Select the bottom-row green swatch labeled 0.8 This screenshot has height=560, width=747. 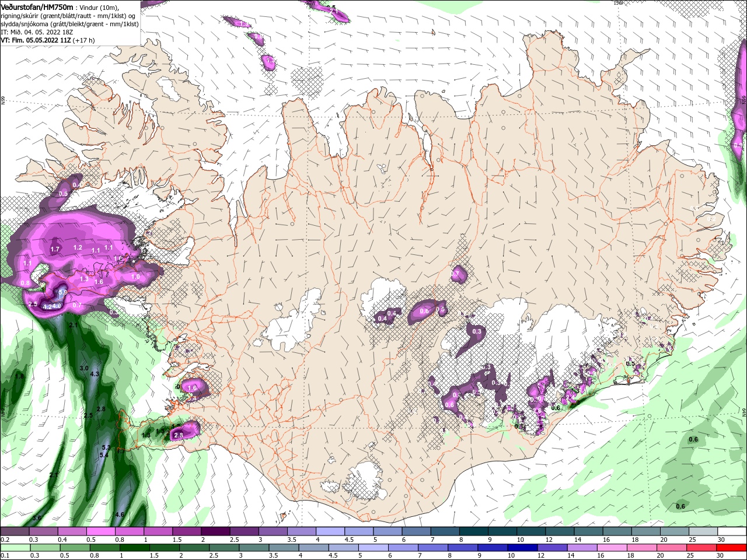click(105, 548)
